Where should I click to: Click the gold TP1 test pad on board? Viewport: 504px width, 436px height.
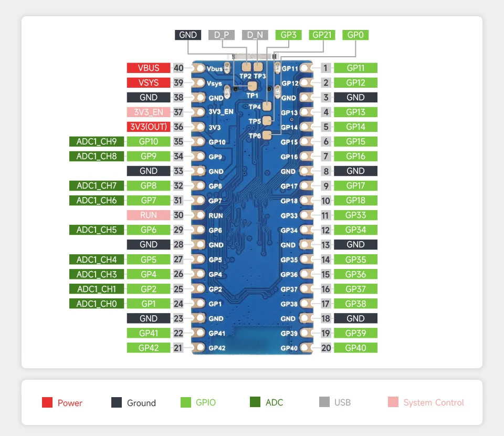(x=253, y=86)
